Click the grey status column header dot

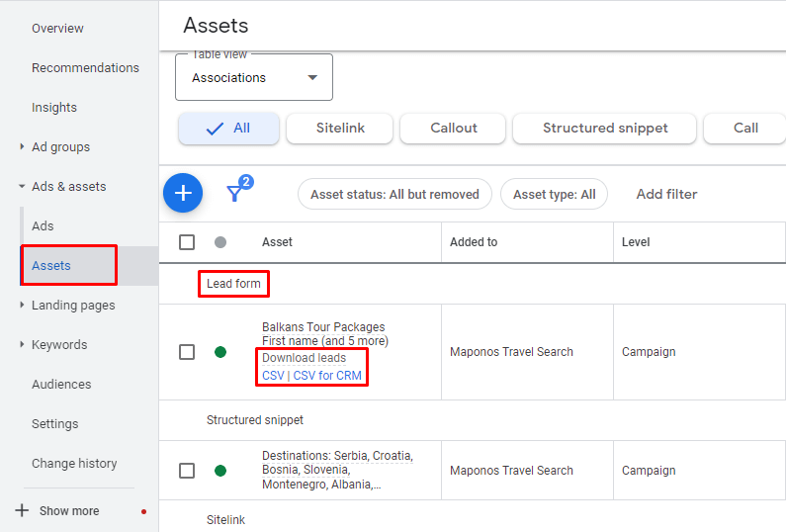[x=220, y=242]
